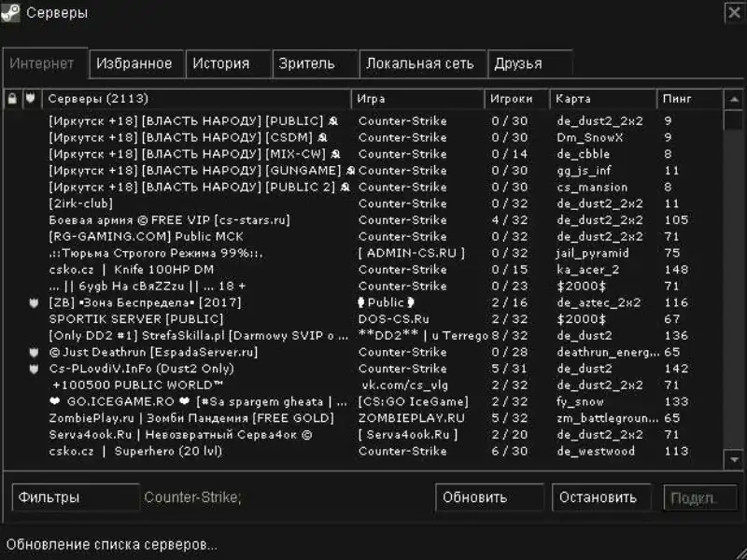
Task: Click status text Обновление списка серверов...
Action: pyautogui.click(x=111, y=544)
